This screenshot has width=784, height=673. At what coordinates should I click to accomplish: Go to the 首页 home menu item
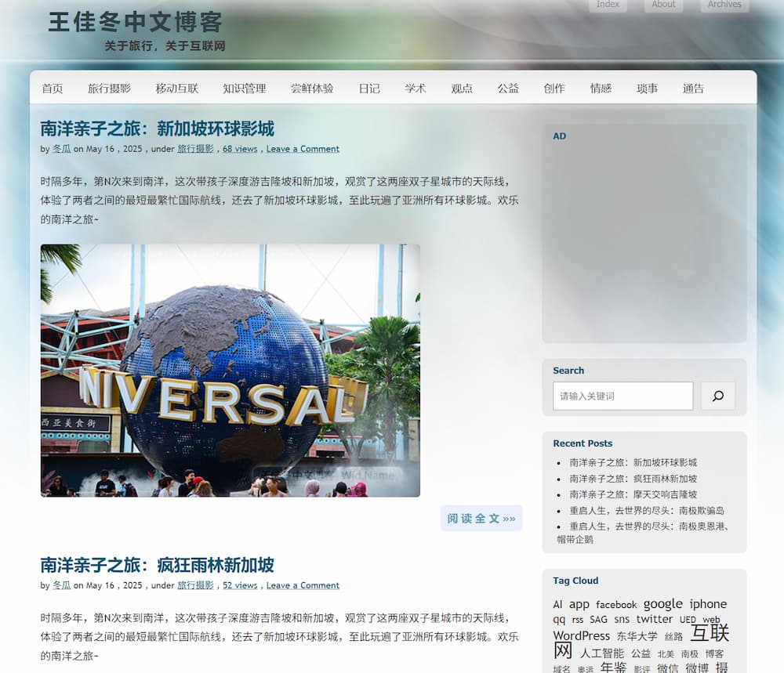click(53, 89)
